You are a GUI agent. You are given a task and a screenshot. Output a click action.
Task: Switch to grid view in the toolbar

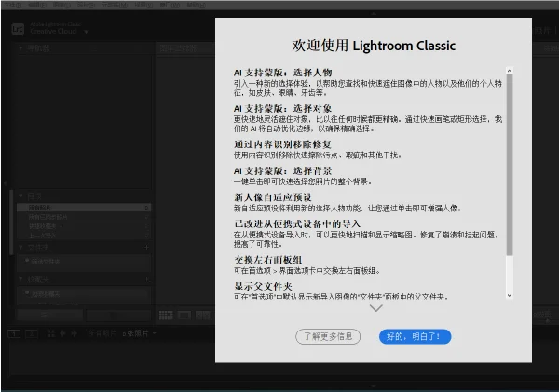coord(166,316)
